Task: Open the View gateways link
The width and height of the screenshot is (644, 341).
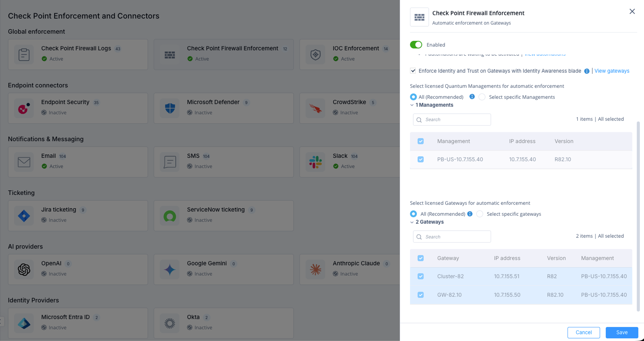Action: (x=612, y=71)
